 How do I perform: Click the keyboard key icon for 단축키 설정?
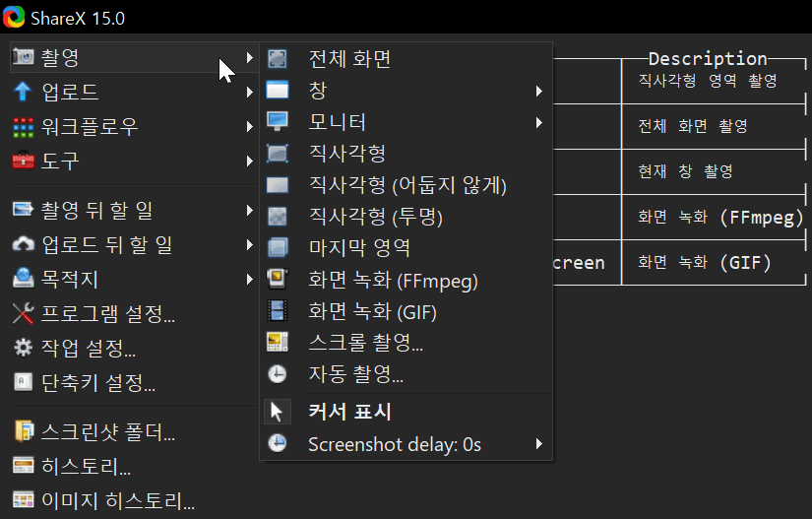(23, 382)
